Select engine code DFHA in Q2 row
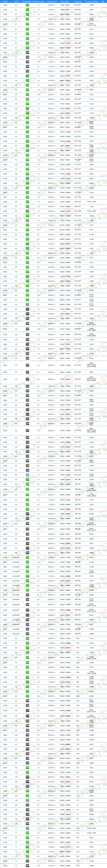Image resolution: width=107 pixels, height=868 pixels. pyautogui.click(x=92, y=782)
